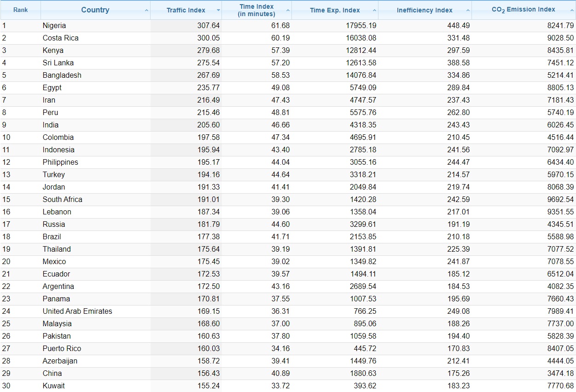Viewport: 576px width, 392px height.
Task: Click sort arrow in Time Index header
Action: (288, 10)
